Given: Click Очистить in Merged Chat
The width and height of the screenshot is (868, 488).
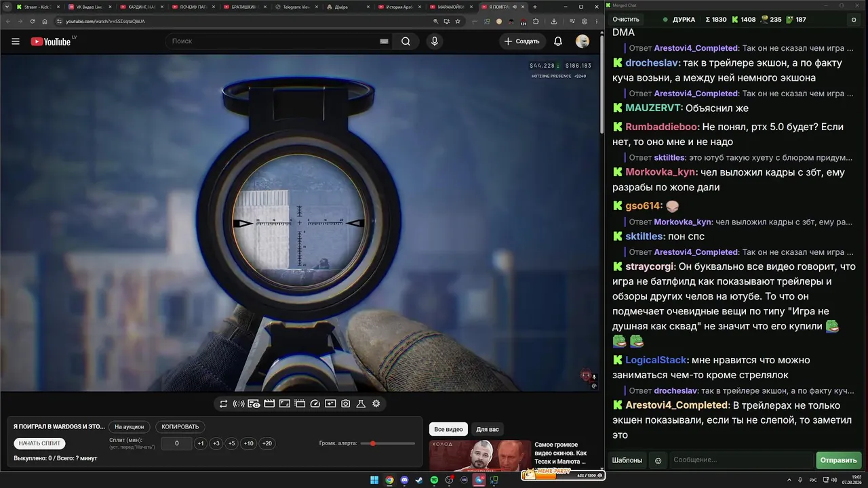Looking at the screenshot, I should pyautogui.click(x=626, y=20).
